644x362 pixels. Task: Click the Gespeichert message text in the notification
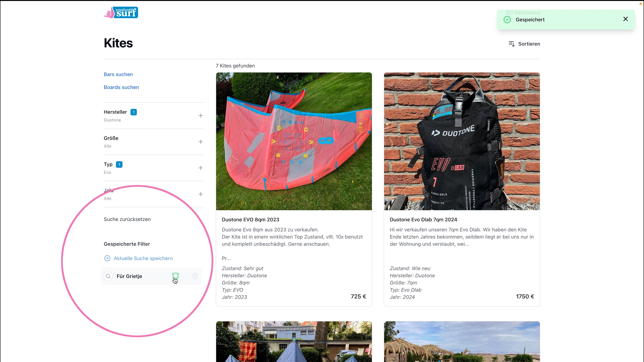tap(530, 20)
